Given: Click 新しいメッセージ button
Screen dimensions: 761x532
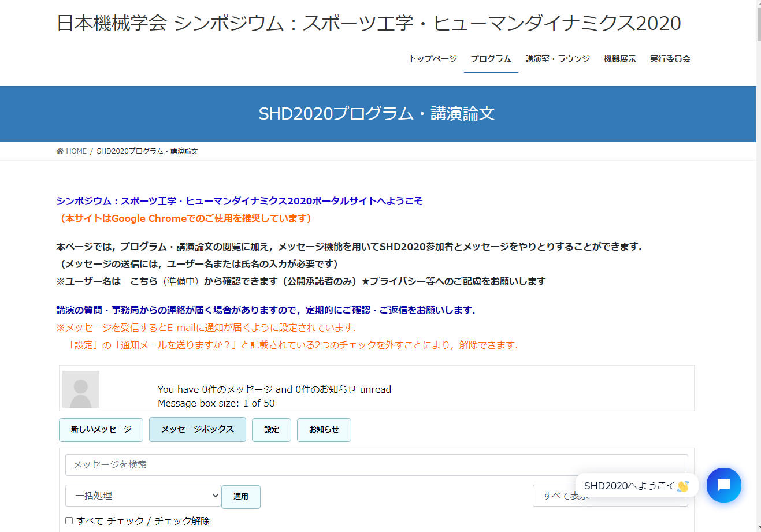Looking at the screenshot, I should [101, 430].
